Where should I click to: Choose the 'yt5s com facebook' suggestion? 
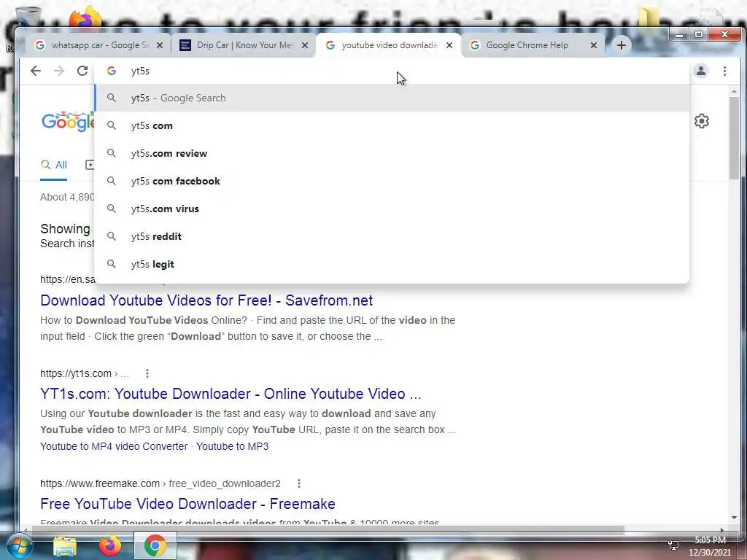click(x=392, y=181)
